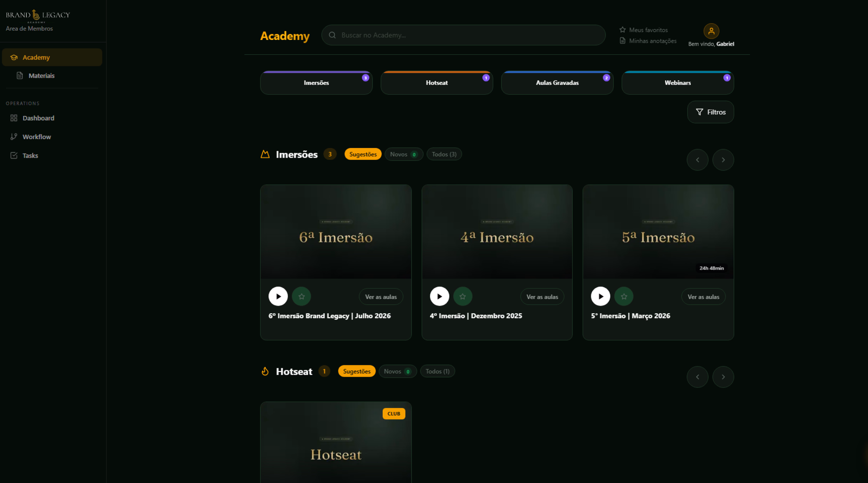Open the 4ª Imersão thumbnail
Viewport: 868px width, 483px height.
tap(497, 232)
